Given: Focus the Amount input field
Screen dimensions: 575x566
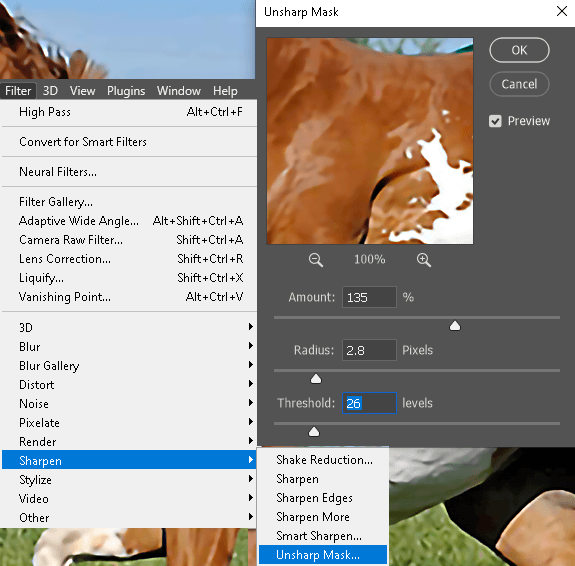Looking at the screenshot, I should pos(369,297).
